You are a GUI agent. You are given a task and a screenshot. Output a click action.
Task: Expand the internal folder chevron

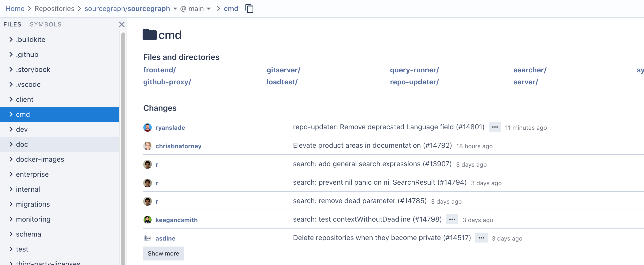pyautogui.click(x=11, y=189)
